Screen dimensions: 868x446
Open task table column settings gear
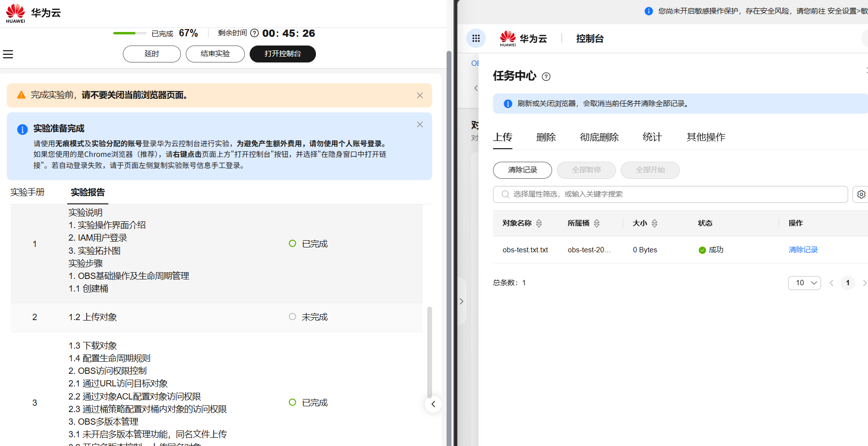coord(861,194)
